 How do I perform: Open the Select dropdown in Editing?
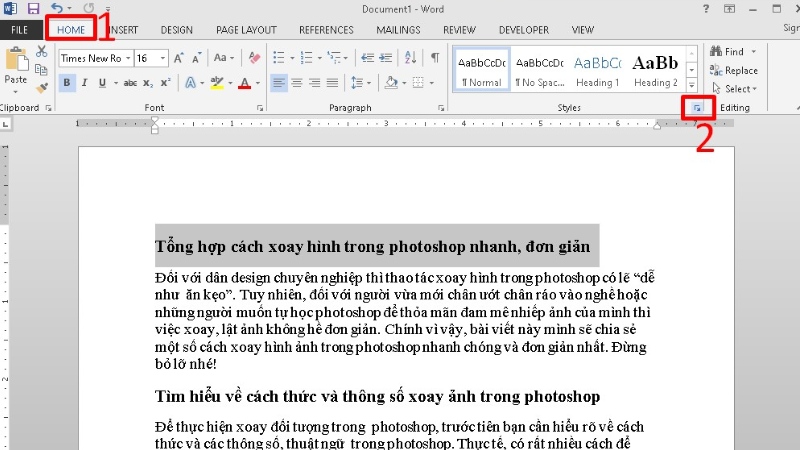coord(735,89)
